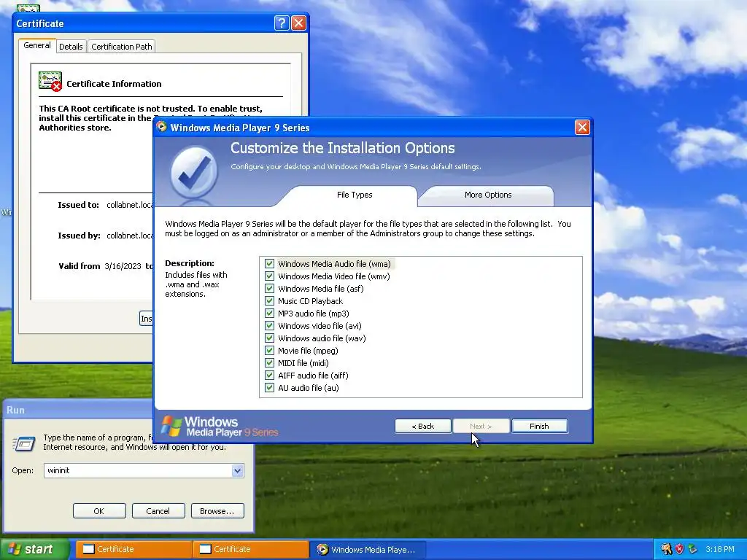Uncheck Movie file (mpeg) checkbox

(x=270, y=351)
